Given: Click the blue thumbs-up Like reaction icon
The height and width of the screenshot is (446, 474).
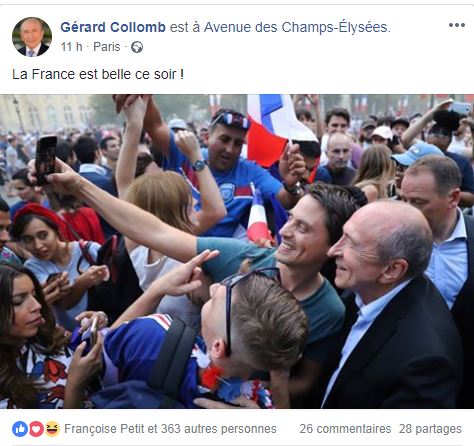Looking at the screenshot, I should click(x=20, y=429).
